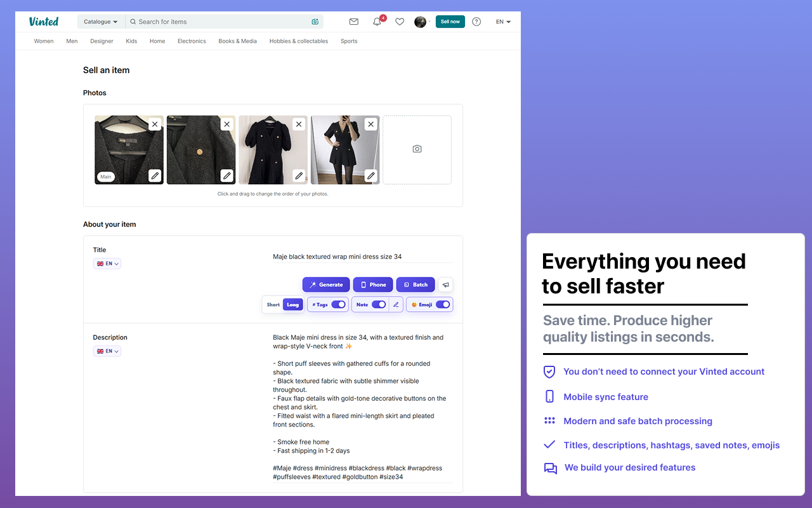
Task: Click the Phone sync button
Action: pos(373,284)
